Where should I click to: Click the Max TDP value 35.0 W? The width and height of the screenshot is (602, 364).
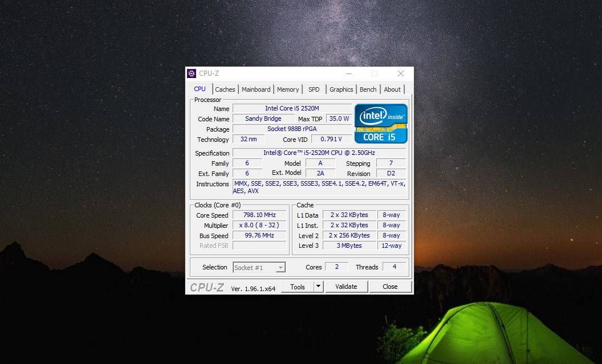[x=339, y=118]
